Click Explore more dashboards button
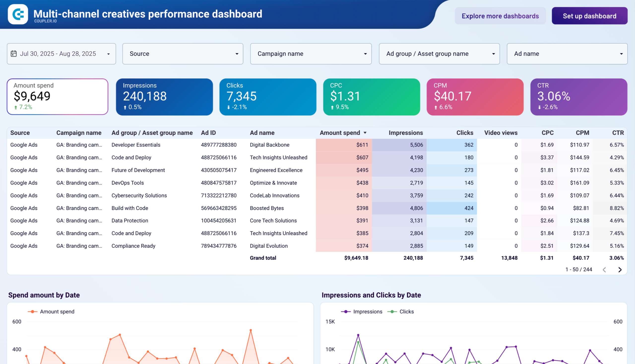This screenshot has height=364, width=635. pyautogui.click(x=500, y=16)
